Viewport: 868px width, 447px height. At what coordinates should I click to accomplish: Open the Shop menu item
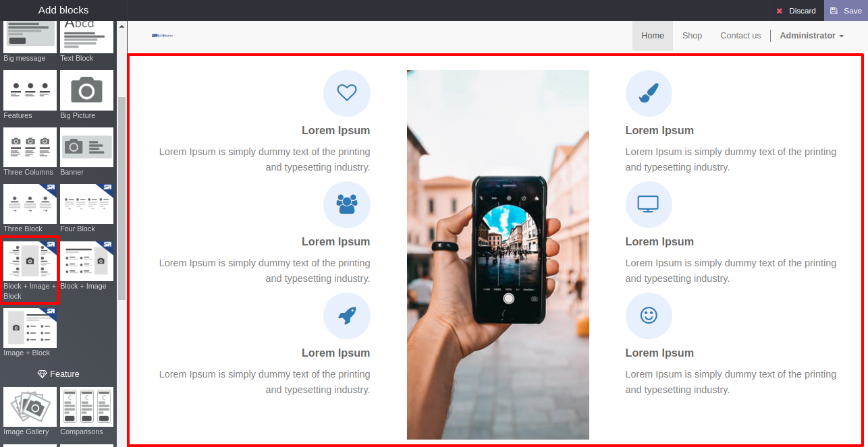coord(692,36)
